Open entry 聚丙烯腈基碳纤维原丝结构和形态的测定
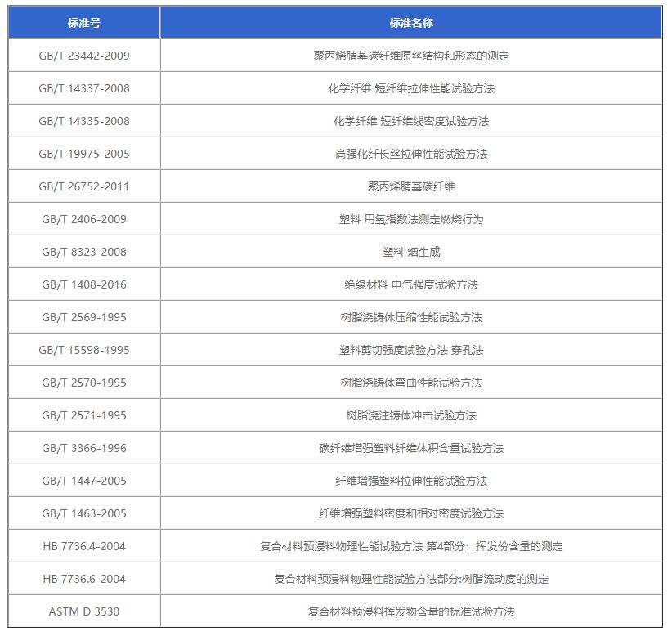Screen dimensions: 672x636 [x=414, y=56]
